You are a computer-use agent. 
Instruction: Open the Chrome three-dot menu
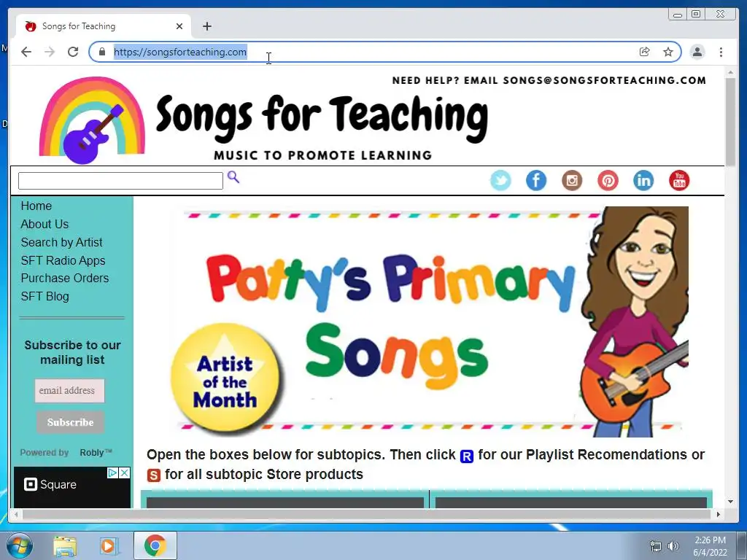(x=721, y=52)
